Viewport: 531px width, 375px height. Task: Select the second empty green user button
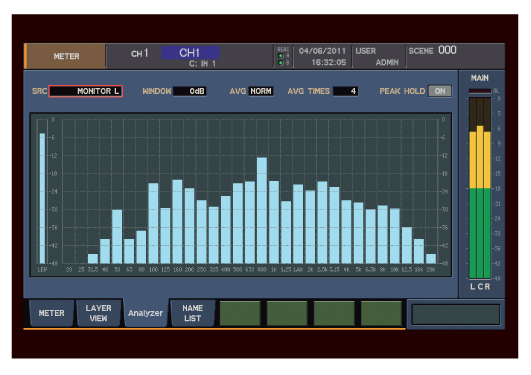287,313
